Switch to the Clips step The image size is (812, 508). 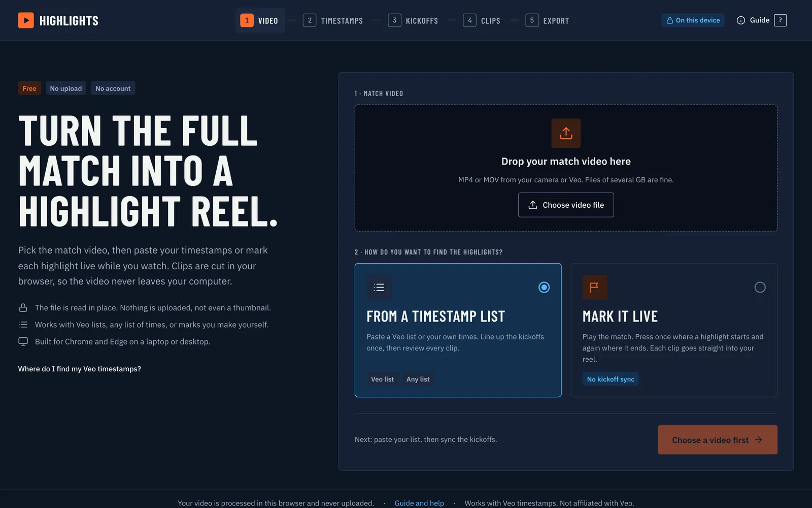(482, 20)
